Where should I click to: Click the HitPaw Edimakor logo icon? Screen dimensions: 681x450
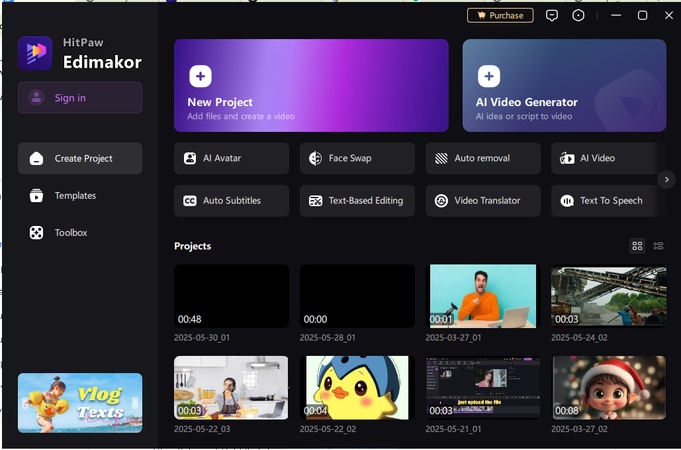35,53
